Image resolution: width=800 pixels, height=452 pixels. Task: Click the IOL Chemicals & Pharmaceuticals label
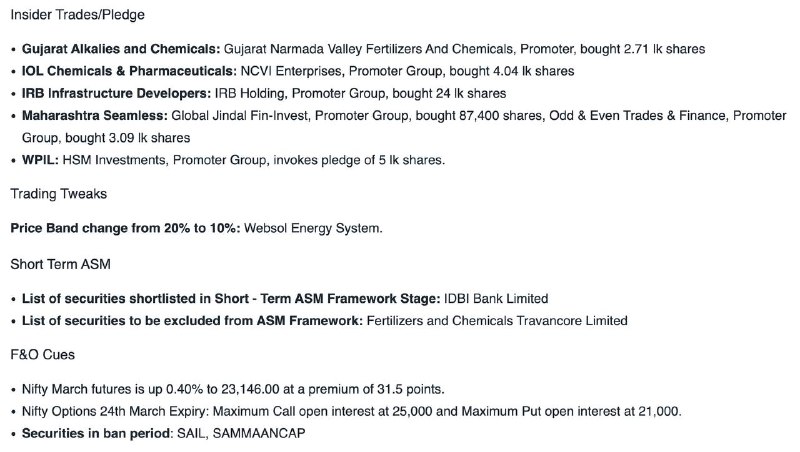tap(129, 71)
